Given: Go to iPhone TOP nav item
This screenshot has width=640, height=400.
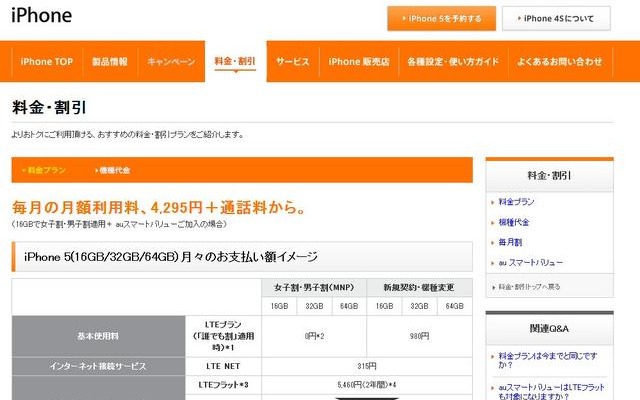Looking at the screenshot, I should 47,62.
